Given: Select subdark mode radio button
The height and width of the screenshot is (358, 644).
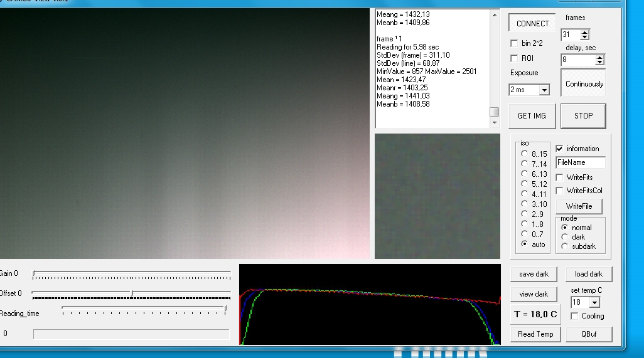Looking at the screenshot, I should click(x=565, y=246).
